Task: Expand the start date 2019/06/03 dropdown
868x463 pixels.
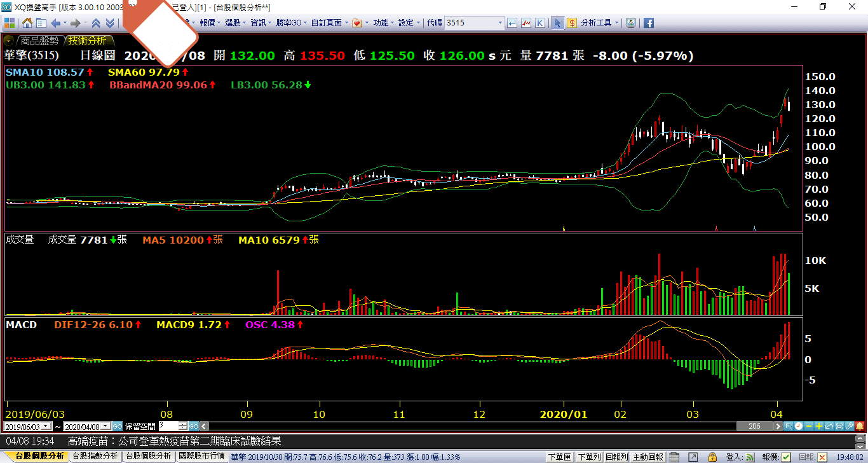Action: point(52,426)
